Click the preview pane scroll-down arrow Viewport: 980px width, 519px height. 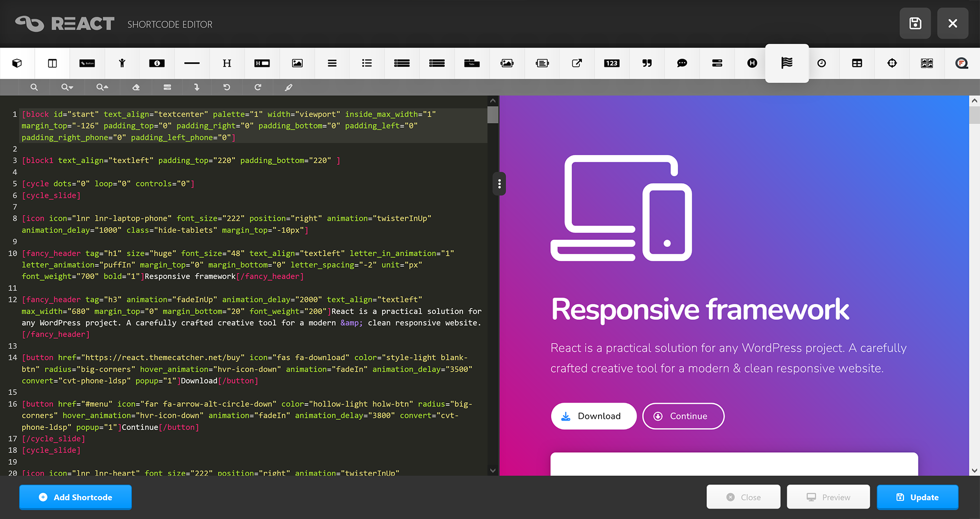pyautogui.click(x=974, y=471)
